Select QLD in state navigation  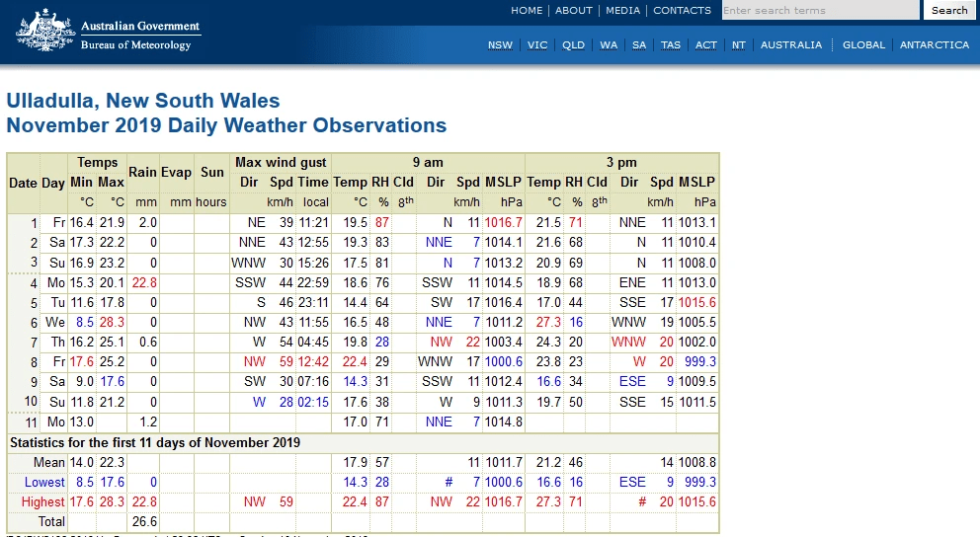click(573, 45)
